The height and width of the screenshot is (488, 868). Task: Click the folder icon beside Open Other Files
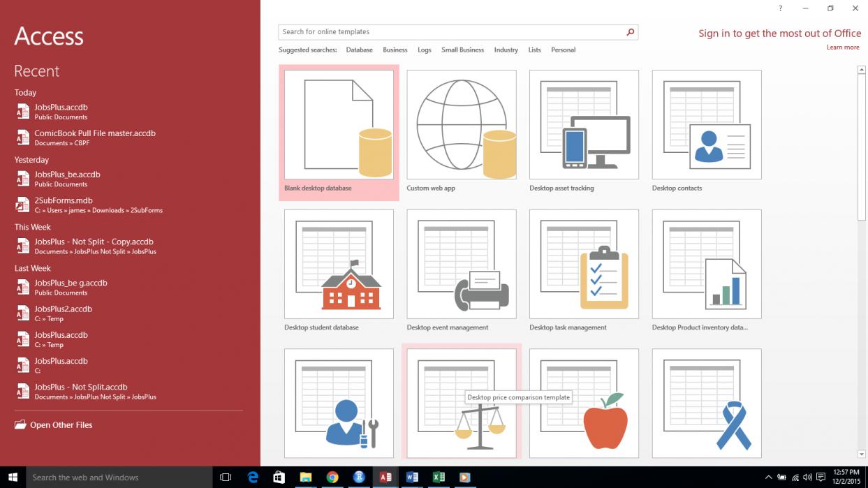(20, 424)
